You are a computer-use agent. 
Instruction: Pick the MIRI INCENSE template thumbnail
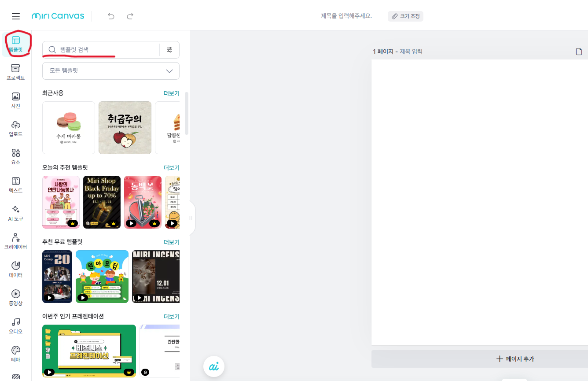coord(156,277)
